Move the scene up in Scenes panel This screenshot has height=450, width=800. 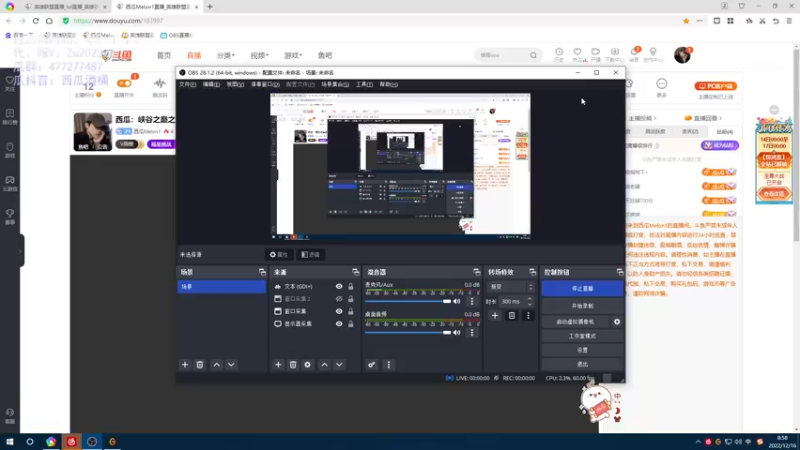click(x=217, y=365)
